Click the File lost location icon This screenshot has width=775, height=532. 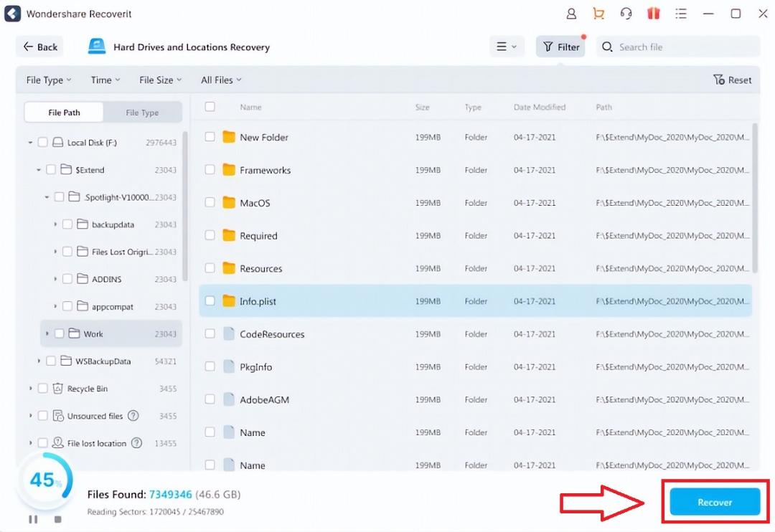pyautogui.click(x=58, y=442)
